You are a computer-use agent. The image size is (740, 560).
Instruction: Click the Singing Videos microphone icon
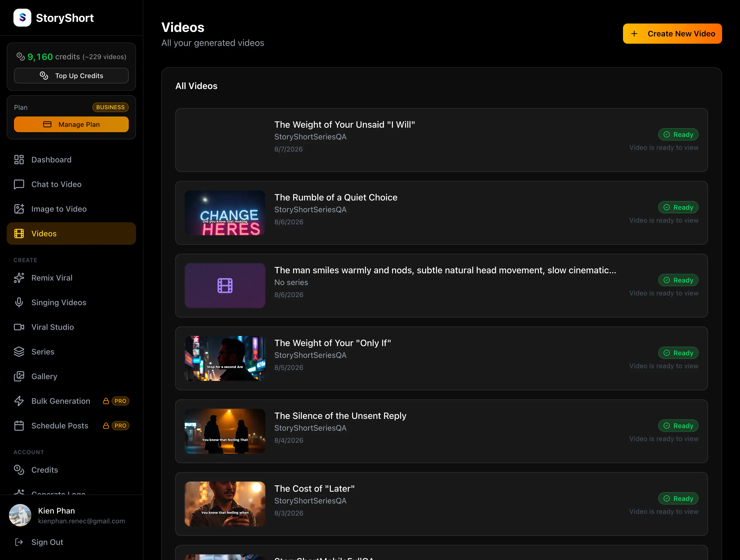point(19,303)
